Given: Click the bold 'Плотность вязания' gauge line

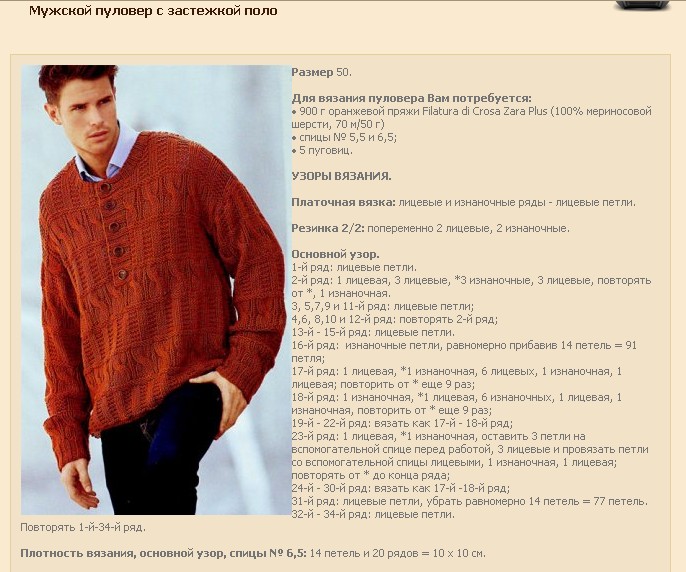Looking at the screenshot, I should [253, 553].
